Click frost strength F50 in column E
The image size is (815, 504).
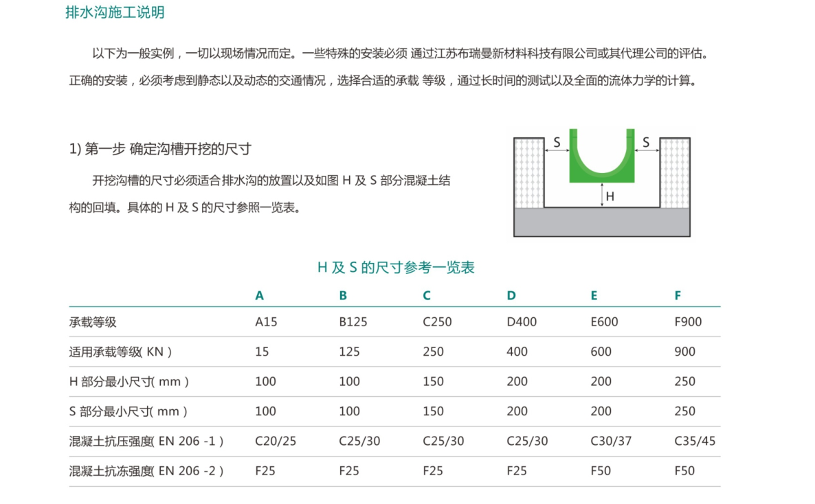(601, 471)
